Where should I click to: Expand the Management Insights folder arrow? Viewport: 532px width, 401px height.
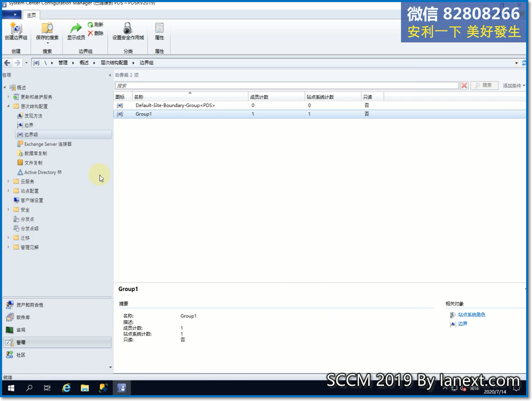pos(8,247)
